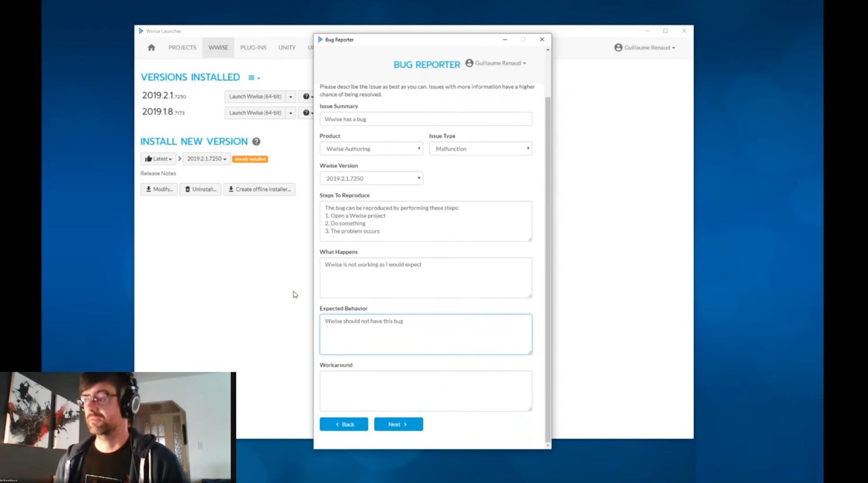The width and height of the screenshot is (868, 483).
Task: Select the WWISE tab
Action: [218, 48]
